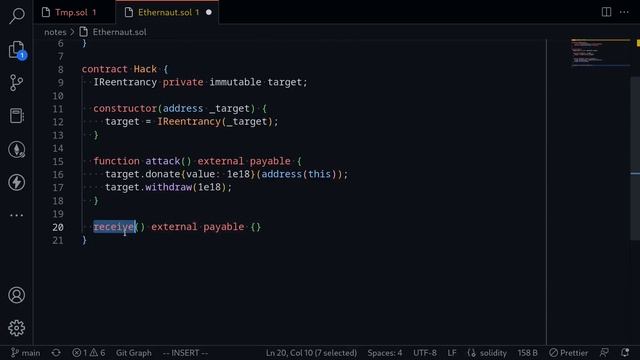Viewport: 640px width, 360px height.
Task: Click the unsaved dot on Ethernaut.sol tab
Action: coord(209,12)
